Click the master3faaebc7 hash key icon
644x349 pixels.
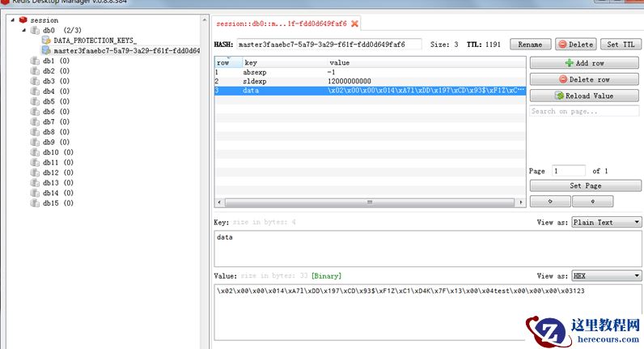pos(46,50)
